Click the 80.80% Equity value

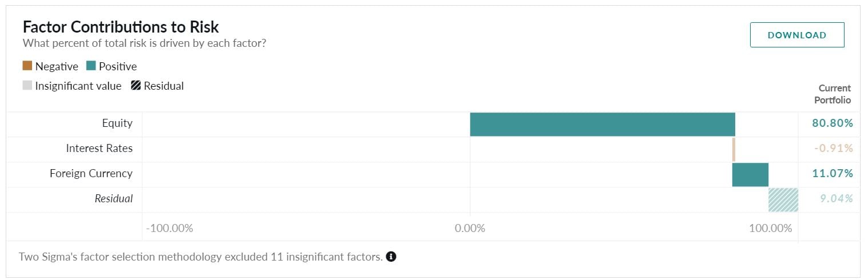click(x=833, y=123)
